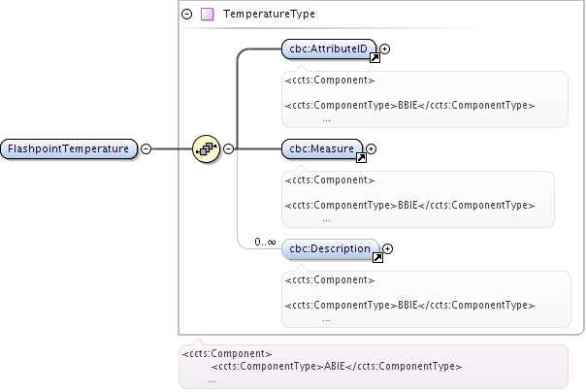Image resolution: width=586 pixels, height=392 pixels.
Task: Click the annotation box under cbc:AttributeID
Action: (425, 99)
